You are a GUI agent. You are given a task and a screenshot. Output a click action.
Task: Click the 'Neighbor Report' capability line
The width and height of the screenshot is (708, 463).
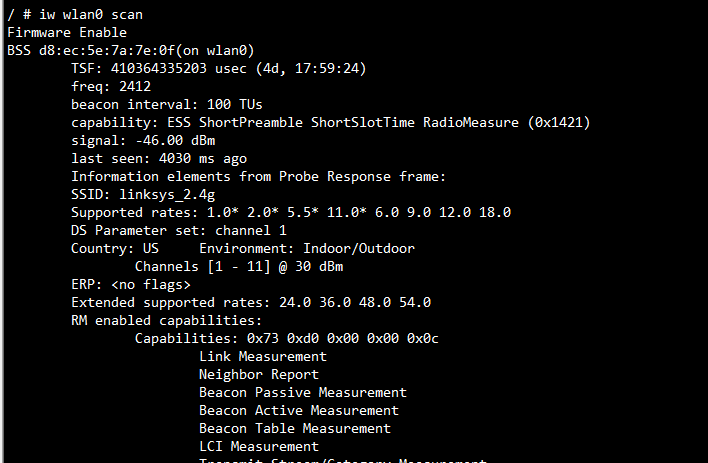point(258,374)
